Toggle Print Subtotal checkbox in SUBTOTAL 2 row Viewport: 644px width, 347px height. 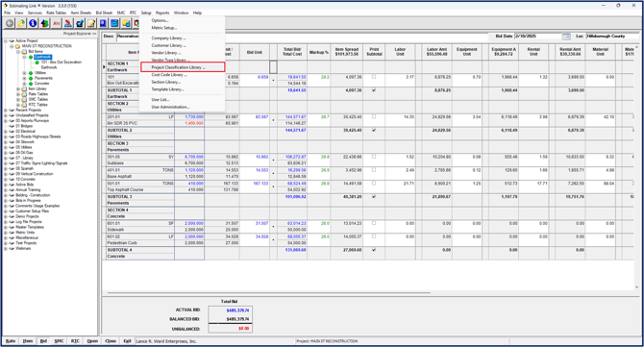click(374, 130)
